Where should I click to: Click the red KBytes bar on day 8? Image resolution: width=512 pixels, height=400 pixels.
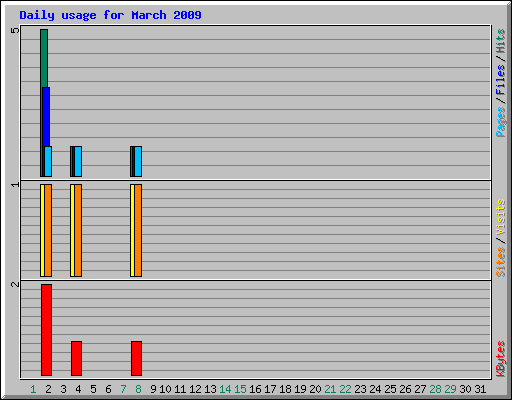tap(137, 358)
